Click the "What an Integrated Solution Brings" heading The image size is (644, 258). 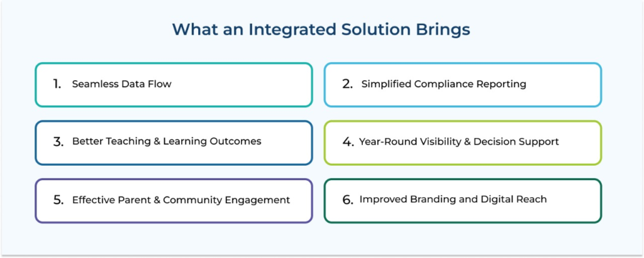(321, 30)
